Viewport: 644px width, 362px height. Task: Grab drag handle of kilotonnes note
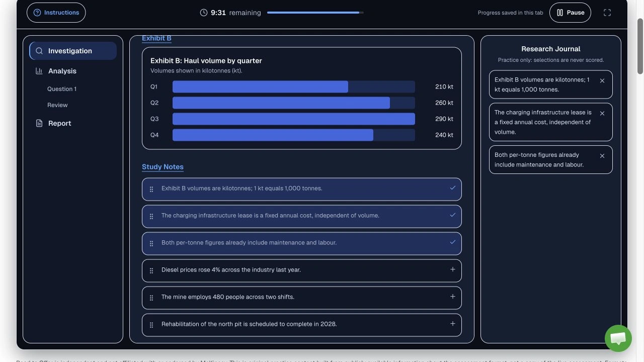pyautogui.click(x=151, y=190)
